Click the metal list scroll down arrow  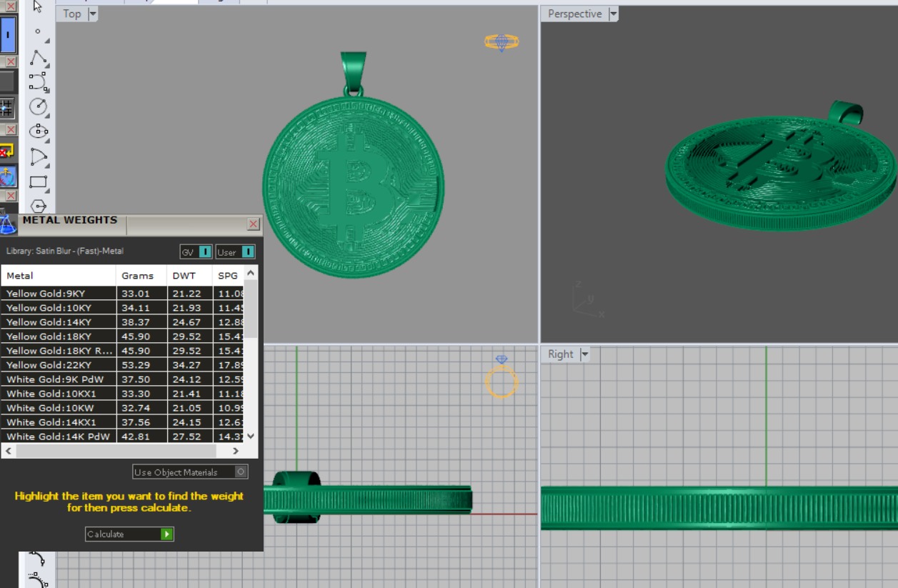[x=251, y=436]
